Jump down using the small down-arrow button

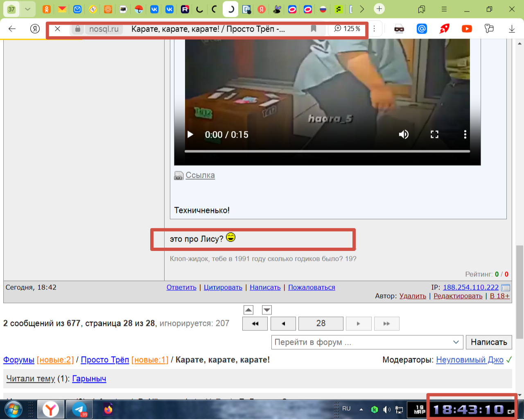coord(267,310)
